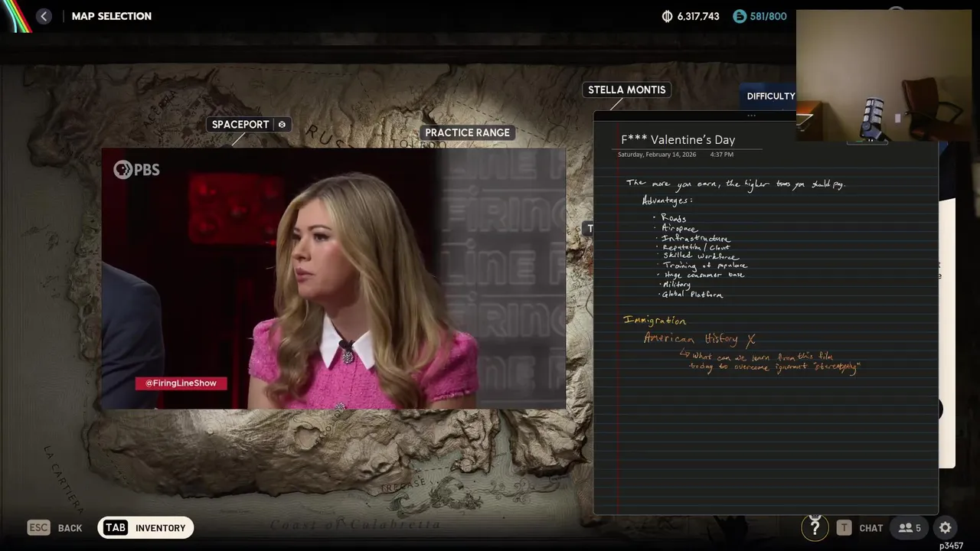Select the Practice Range map
The image size is (980, 551).
[467, 132]
